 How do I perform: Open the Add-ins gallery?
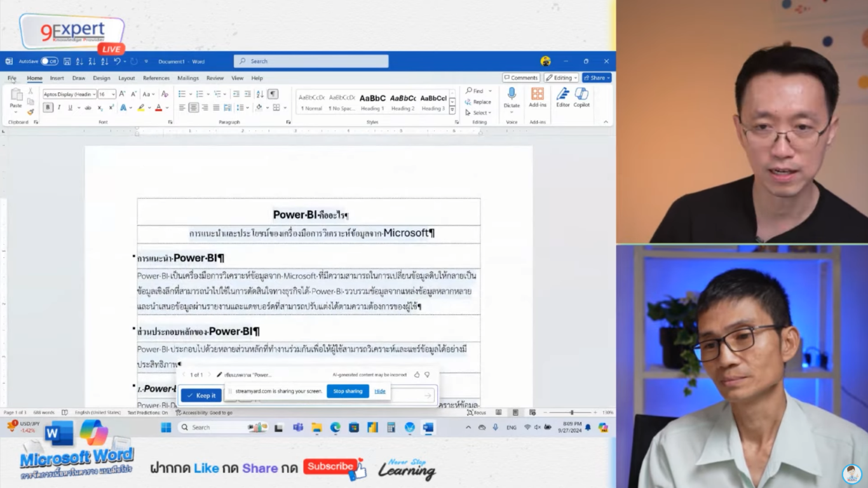pos(537,97)
